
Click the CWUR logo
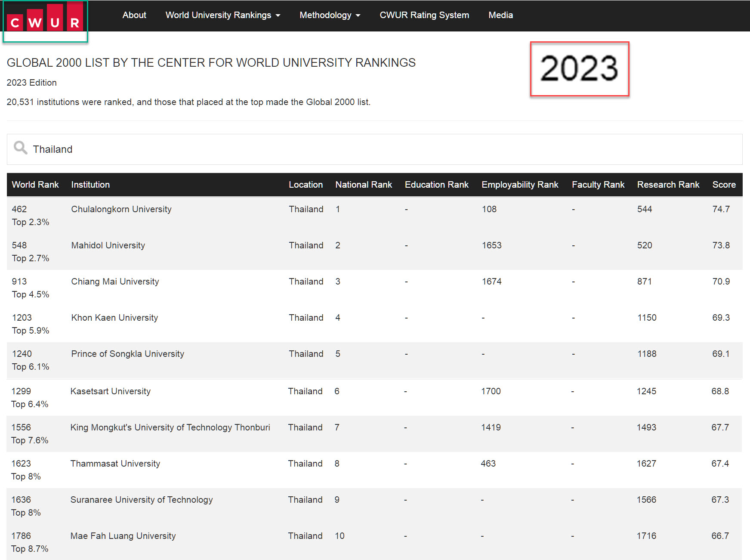pos(45,17)
